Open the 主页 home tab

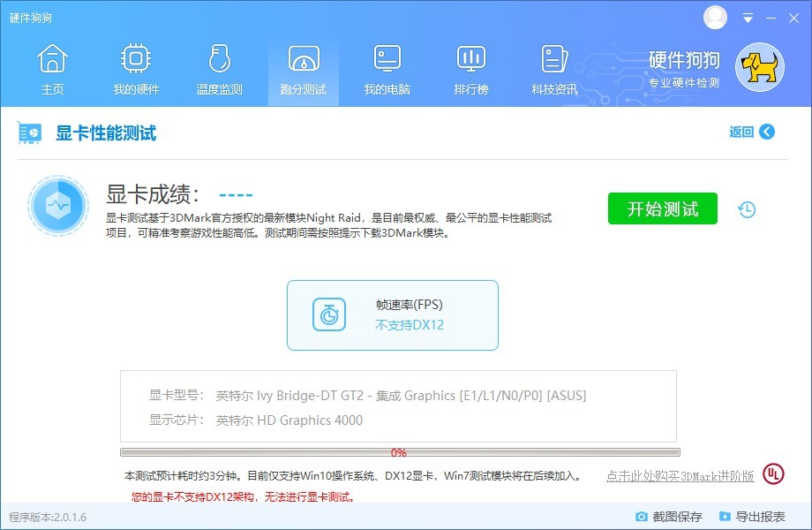[x=52, y=70]
